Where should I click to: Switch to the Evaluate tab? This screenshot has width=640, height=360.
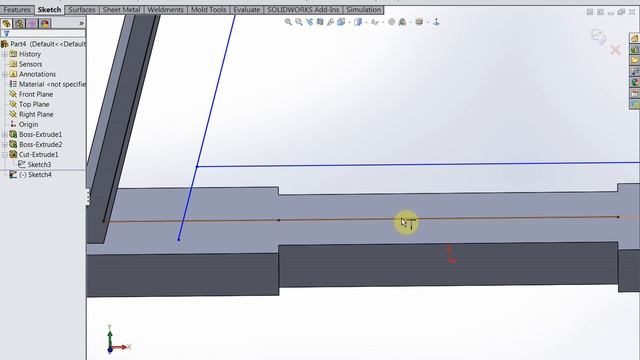(247, 9)
